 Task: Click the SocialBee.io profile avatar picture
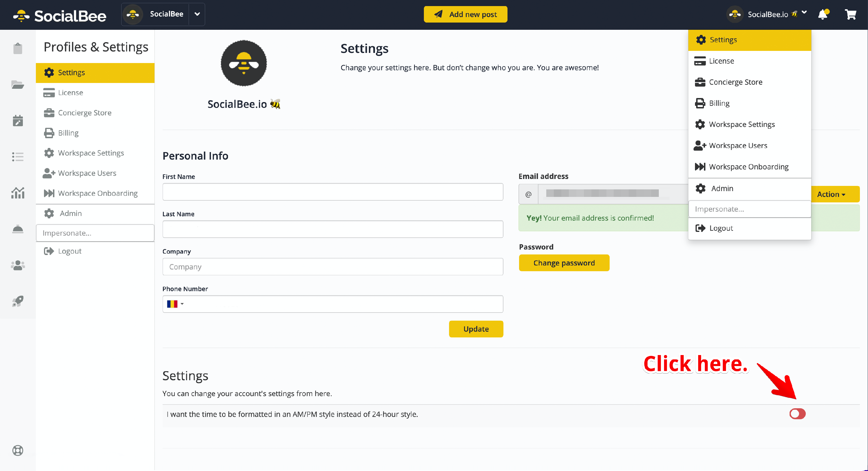244,63
